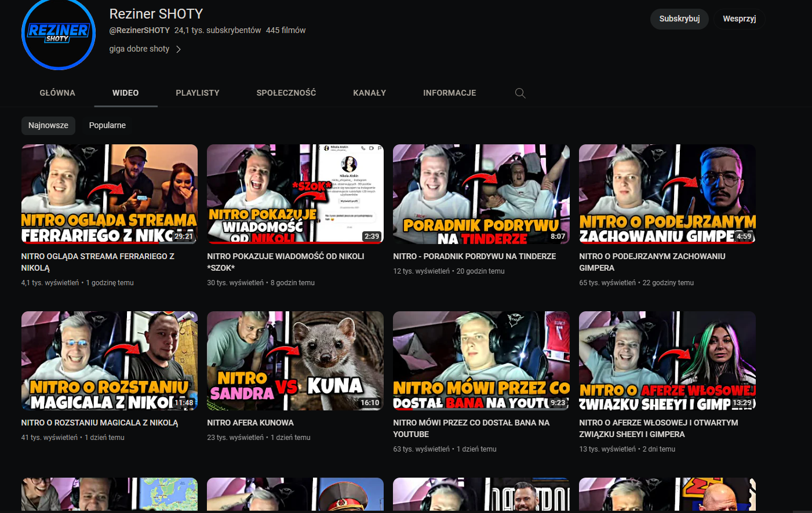Image resolution: width=812 pixels, height=513 pixels.
Task: Select the Najnowsze sort filter
Action: pos(48,125)
